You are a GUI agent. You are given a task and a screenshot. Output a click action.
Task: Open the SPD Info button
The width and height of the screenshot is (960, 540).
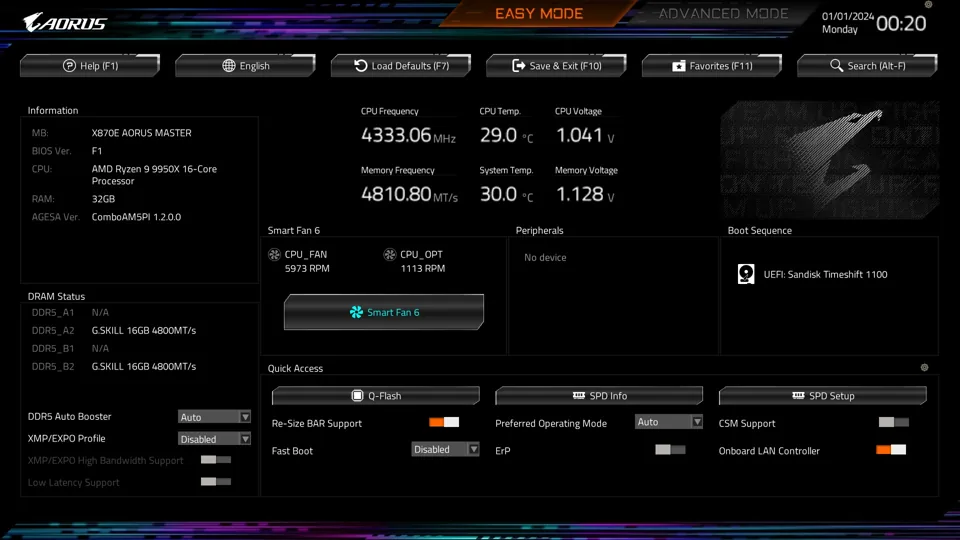coord(599,396)
